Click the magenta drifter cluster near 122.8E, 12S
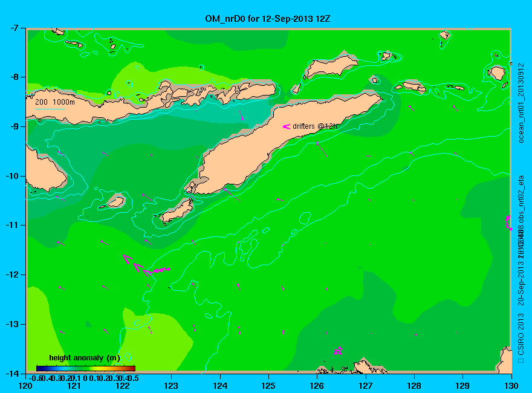 [146, 266]
